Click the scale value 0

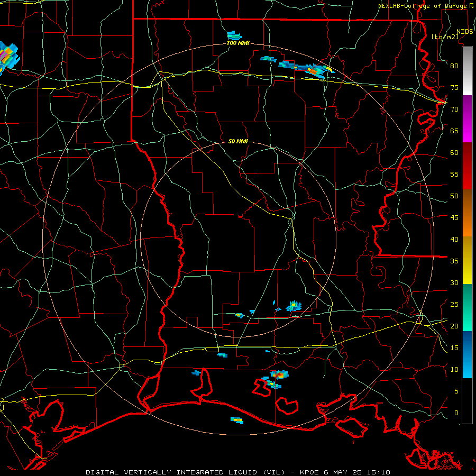[x=456, y=413]
